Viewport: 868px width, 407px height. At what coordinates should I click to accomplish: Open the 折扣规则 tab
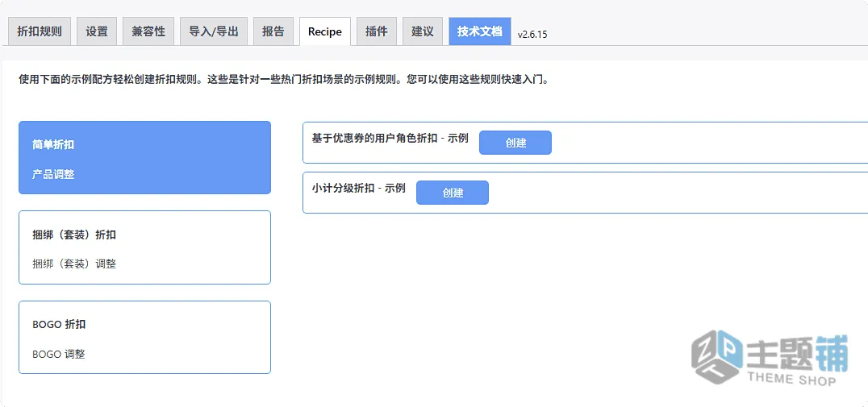coord(40,31)
